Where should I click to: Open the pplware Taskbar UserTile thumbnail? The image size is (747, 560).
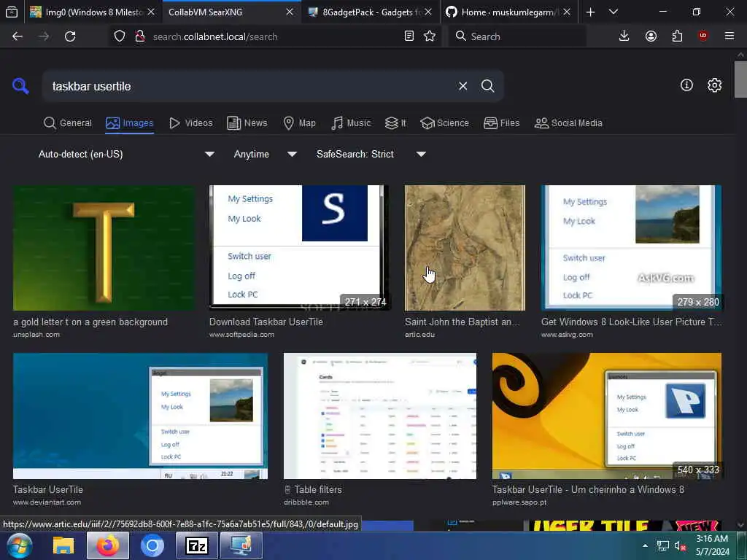(x=607, y=416)
